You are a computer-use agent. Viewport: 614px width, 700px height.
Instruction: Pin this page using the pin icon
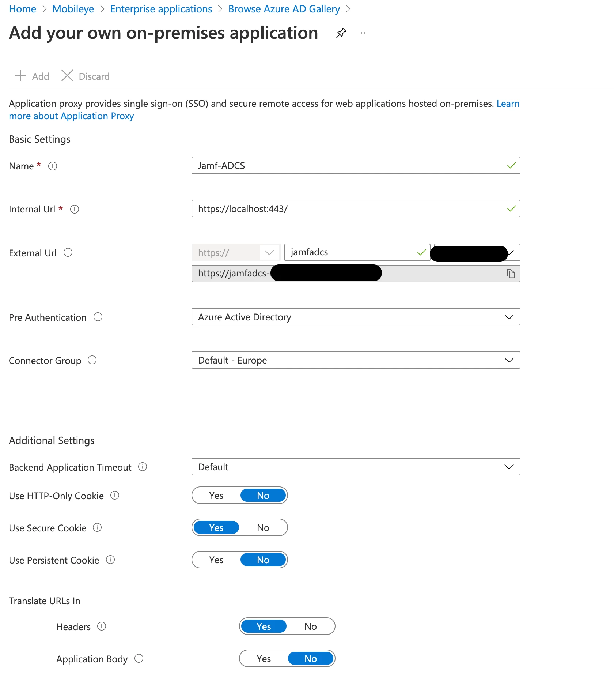click(x=341, y=33)
